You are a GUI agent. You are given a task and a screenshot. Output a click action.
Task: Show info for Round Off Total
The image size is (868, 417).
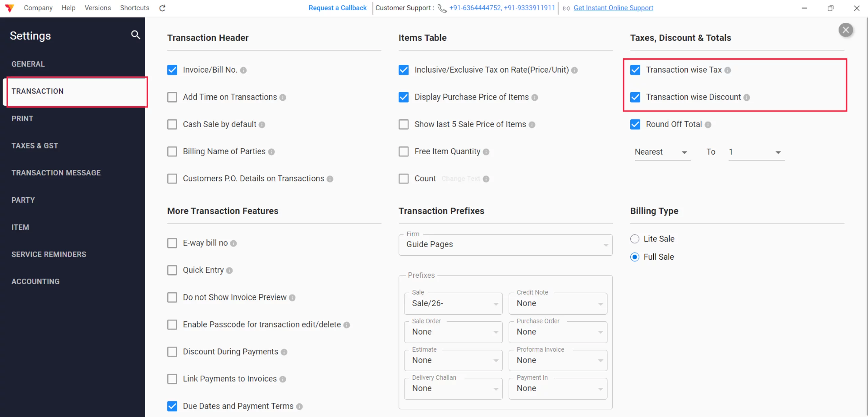(x=708, y=125)
